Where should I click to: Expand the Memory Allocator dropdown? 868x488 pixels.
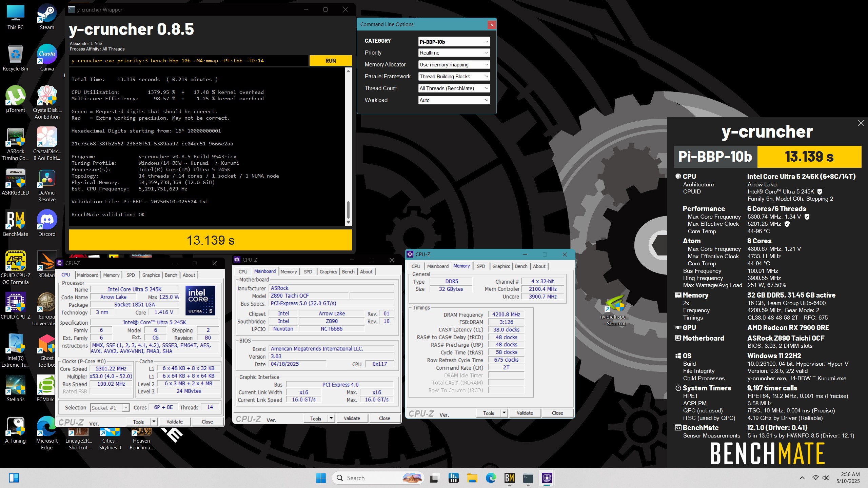point(454,64)
